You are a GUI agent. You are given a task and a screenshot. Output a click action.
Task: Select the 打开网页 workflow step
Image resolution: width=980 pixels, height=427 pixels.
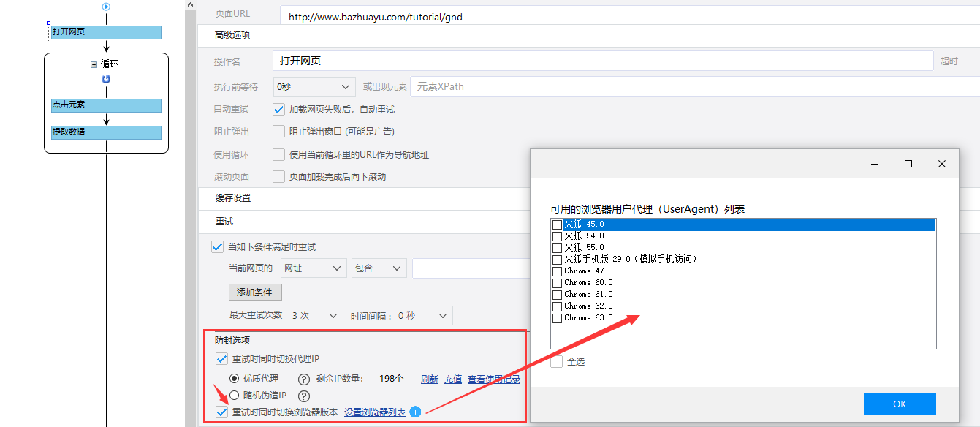coord(106,32)
